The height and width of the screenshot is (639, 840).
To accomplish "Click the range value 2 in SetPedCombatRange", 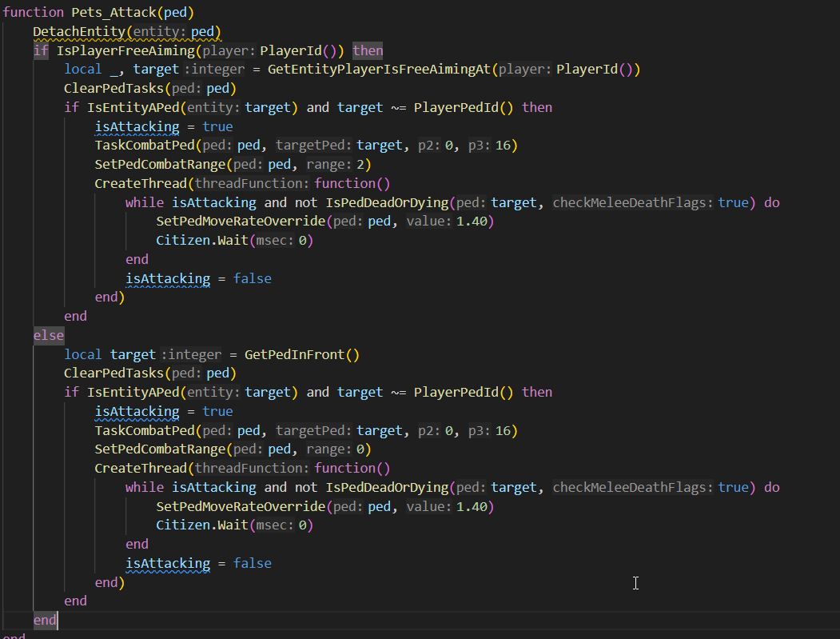I will point(359,165).
